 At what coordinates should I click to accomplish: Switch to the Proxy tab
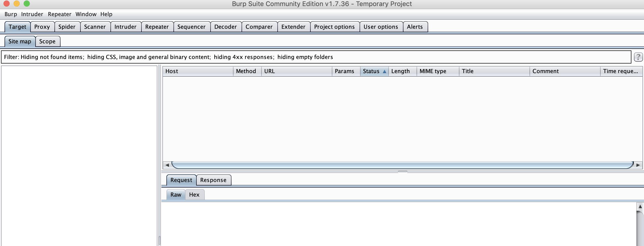click(x=42, y=27)
